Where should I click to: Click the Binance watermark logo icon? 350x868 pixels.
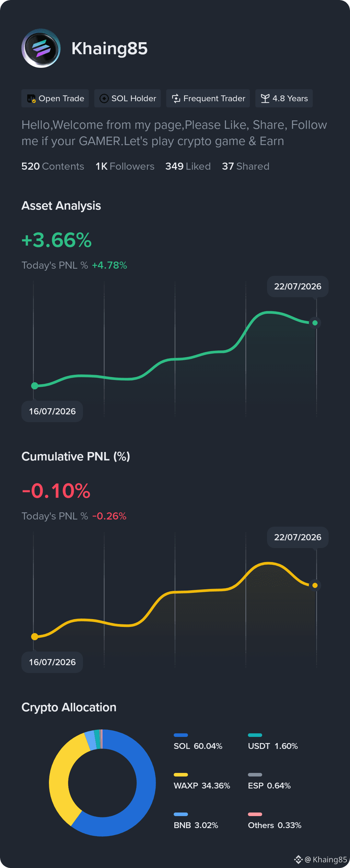coord(298,860)
